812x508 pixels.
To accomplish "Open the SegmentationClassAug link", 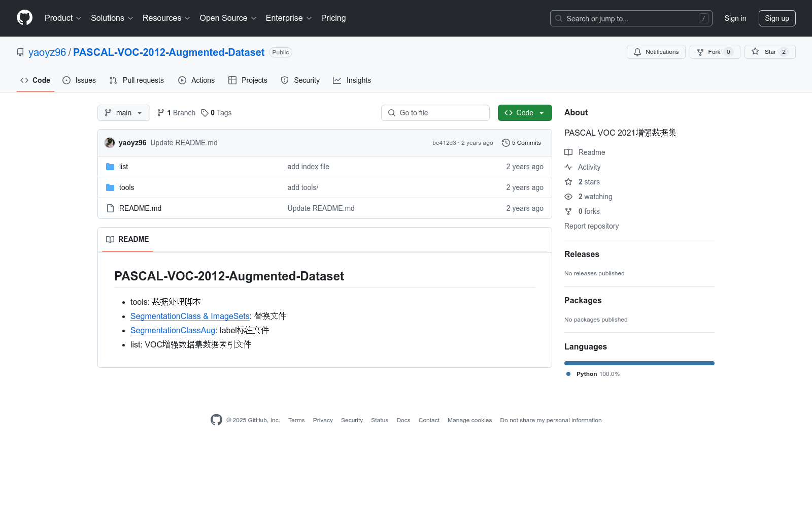I will 173,330.
